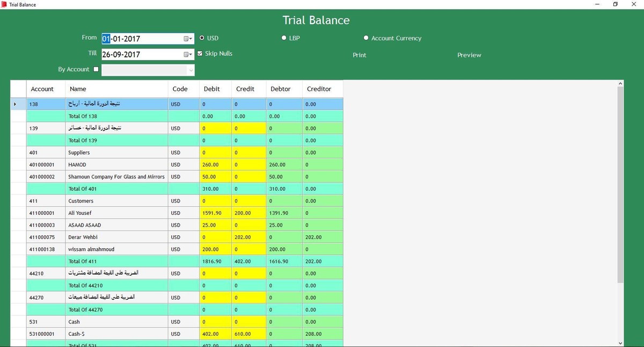
Task: Click the row selector arrow for account 138
Action: (15, 104)
